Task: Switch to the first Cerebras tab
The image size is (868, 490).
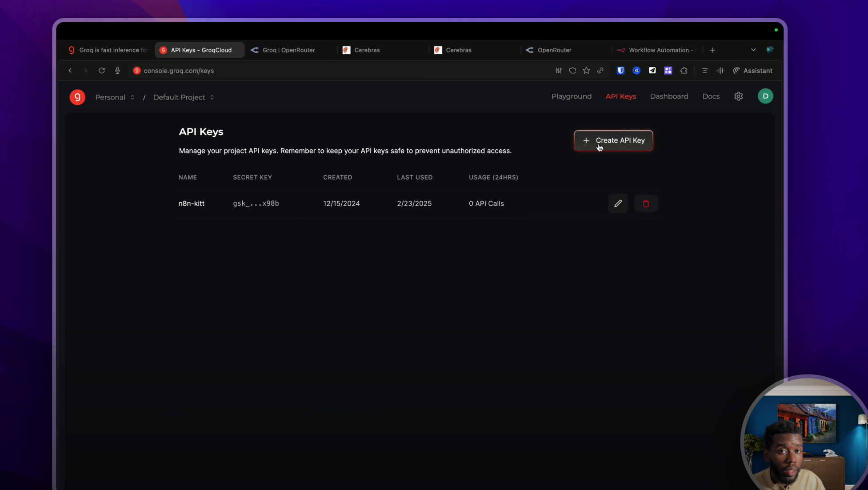Action: pyautogui.click(x=382, y=50)
